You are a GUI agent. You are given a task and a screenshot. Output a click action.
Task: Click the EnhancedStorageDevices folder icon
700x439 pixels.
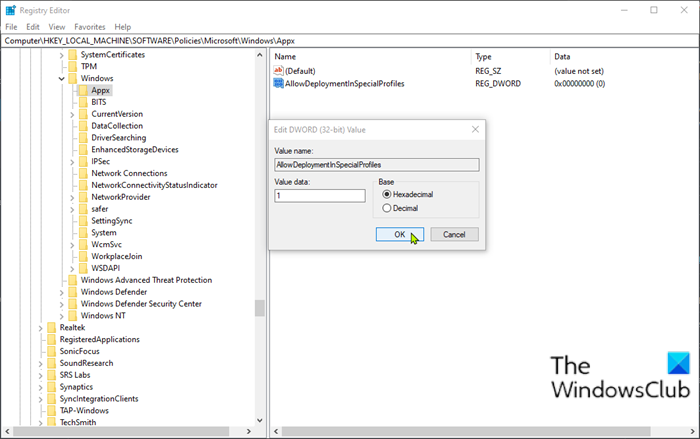tap(83, 149)
